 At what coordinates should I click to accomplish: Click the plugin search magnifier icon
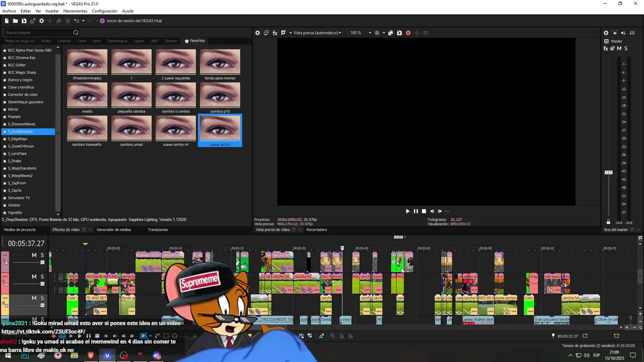pyautogui.click(x=76, y=33)
